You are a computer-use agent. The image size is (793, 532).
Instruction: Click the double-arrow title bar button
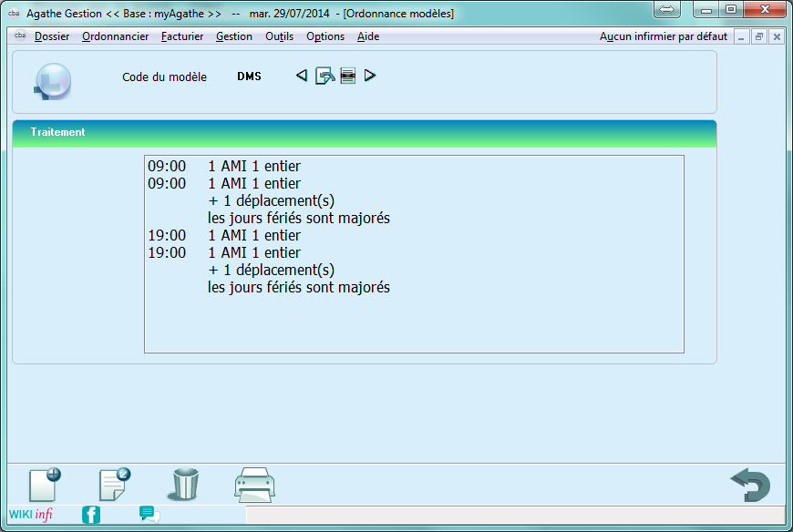(x=666, y=9)
